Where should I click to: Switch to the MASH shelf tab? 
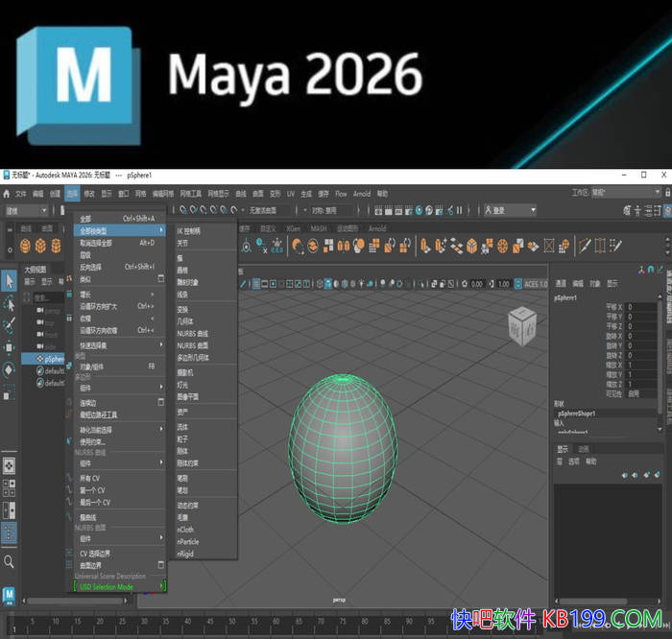319,228
